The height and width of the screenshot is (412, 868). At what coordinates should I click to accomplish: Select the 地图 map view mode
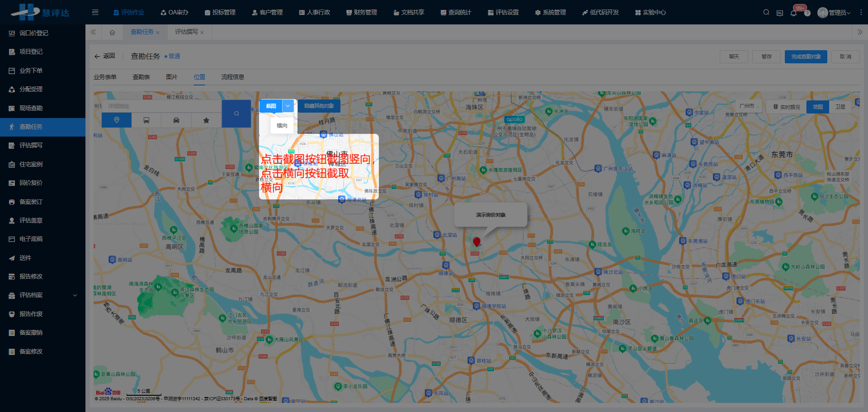[x=818, y=107]
